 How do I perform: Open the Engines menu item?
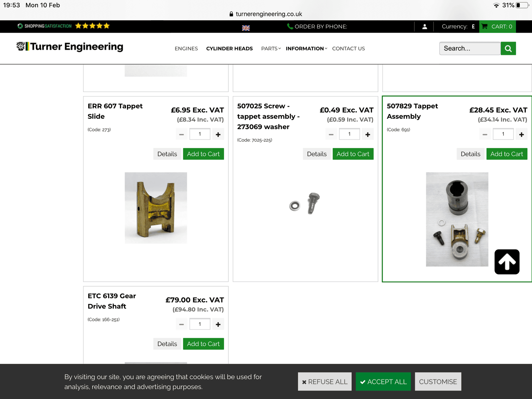click(186, 49)
